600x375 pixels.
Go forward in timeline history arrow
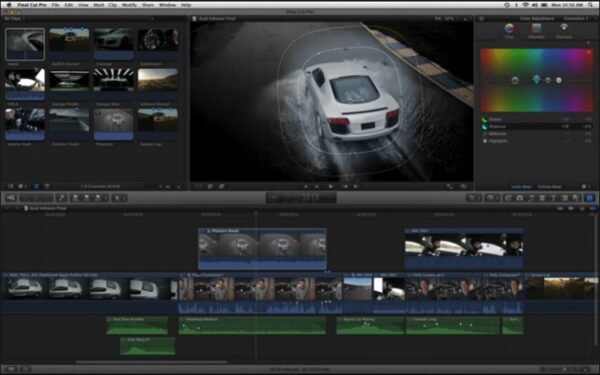[x=17, y=208]
